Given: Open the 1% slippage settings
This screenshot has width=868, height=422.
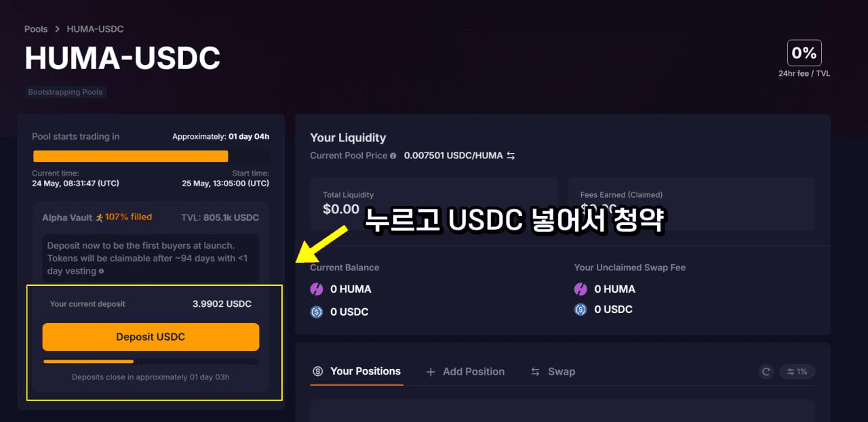Looking at the screenshot, I should [x=797, y=371].
